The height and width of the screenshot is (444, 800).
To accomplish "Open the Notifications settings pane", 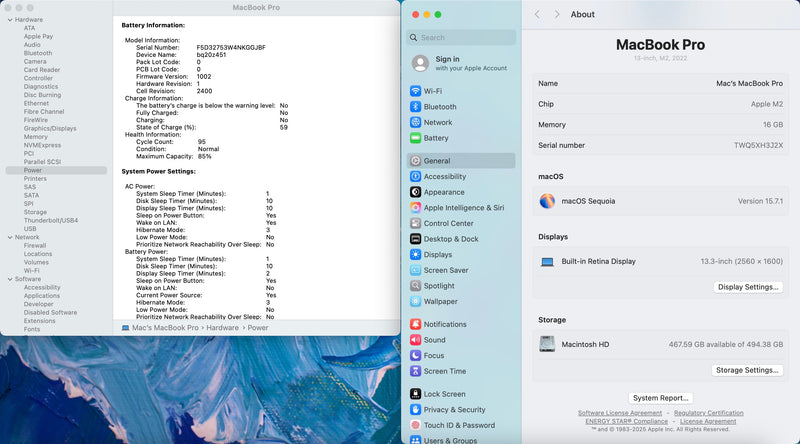I will [445, 324].
